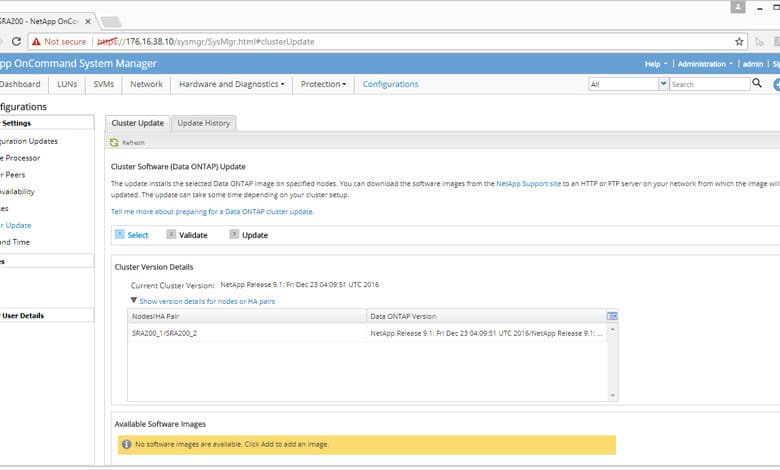Click the Validate step label
Image resolution: width=780 pixels, height=470 pixels.
(x=193, y=235)
